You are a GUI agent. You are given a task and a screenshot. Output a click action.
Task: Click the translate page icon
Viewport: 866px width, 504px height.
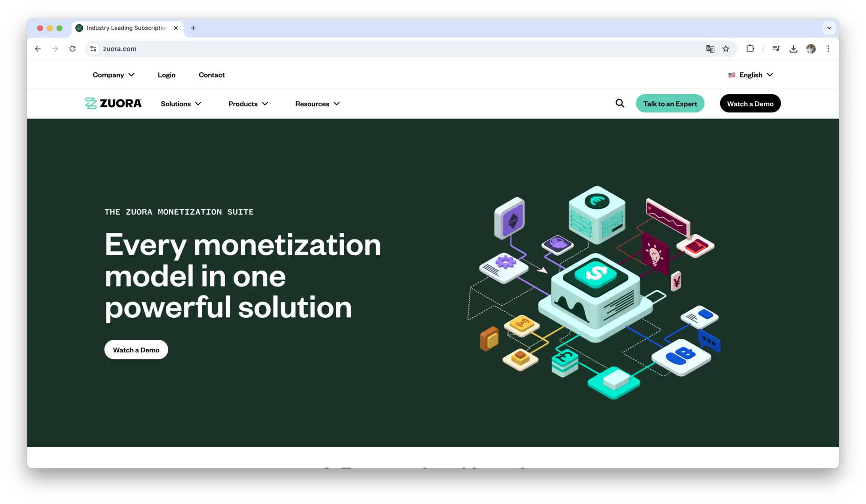point(710,49)
